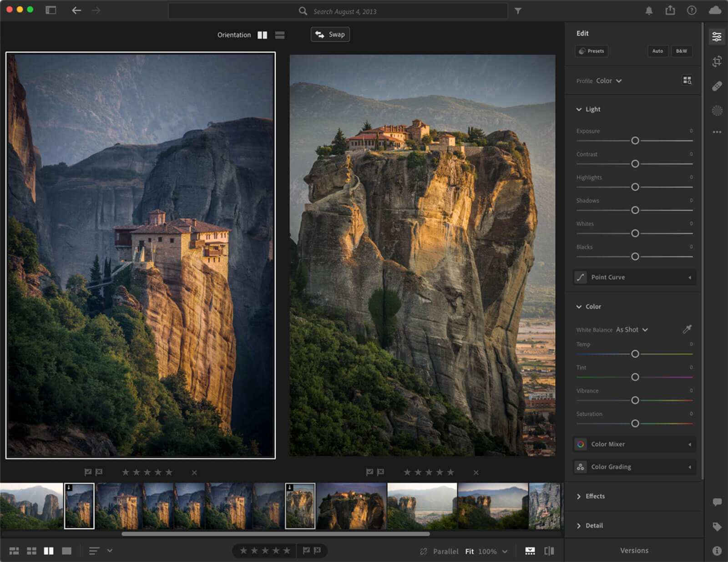Click the Auto button

click(x=657, y=51)
